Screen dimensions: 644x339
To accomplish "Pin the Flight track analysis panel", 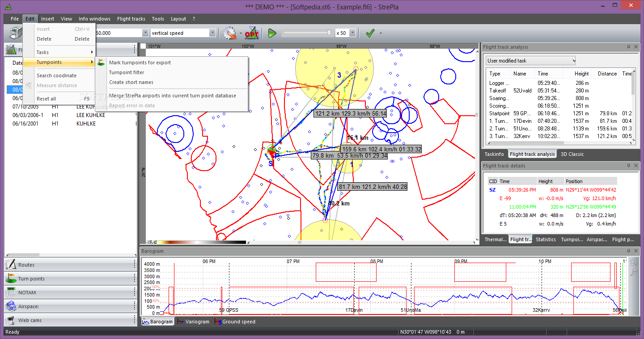I will tap(628, 47).
